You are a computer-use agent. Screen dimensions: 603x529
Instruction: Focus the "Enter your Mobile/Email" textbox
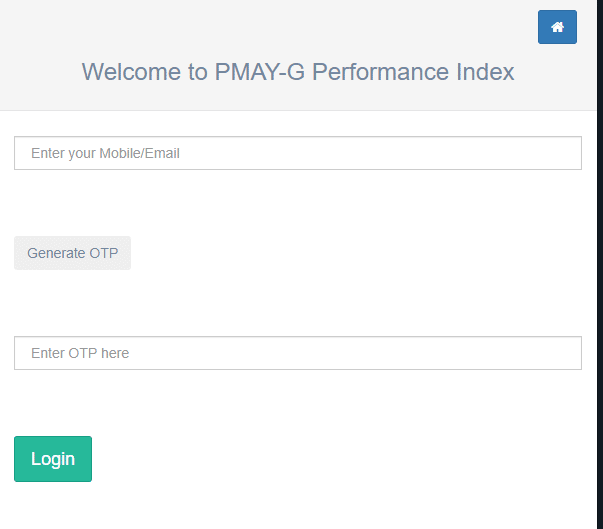298,153
